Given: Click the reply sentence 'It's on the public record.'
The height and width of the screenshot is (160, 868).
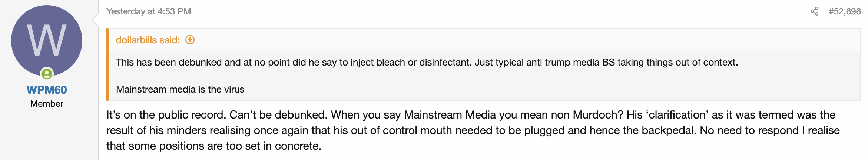Looking at the screenshot, I should (166, 115).
